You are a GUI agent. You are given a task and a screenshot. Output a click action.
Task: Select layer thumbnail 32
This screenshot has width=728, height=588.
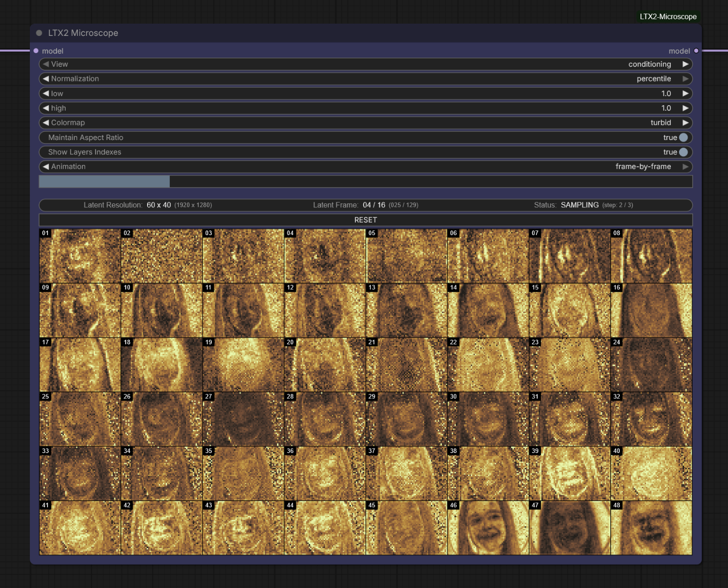pos(651,419)
